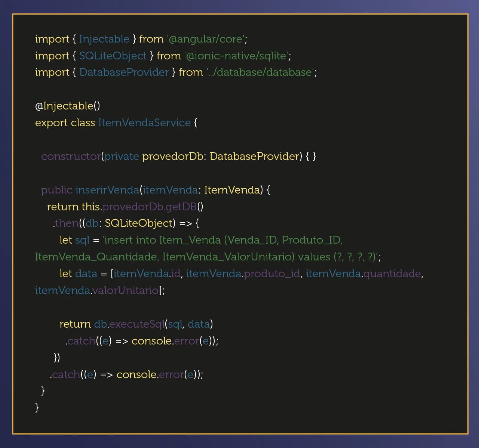Click the '.then' call
This screenshot has height=448, width=479.
(65, 223)
